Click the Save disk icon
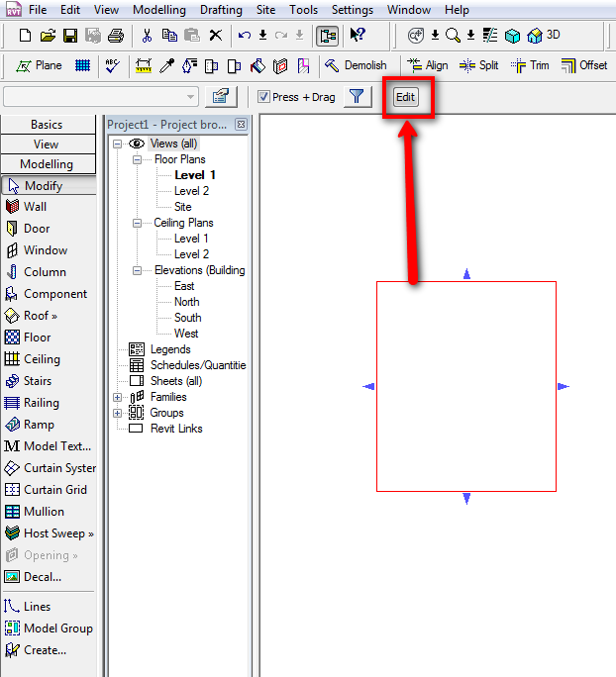 (70, 36)
